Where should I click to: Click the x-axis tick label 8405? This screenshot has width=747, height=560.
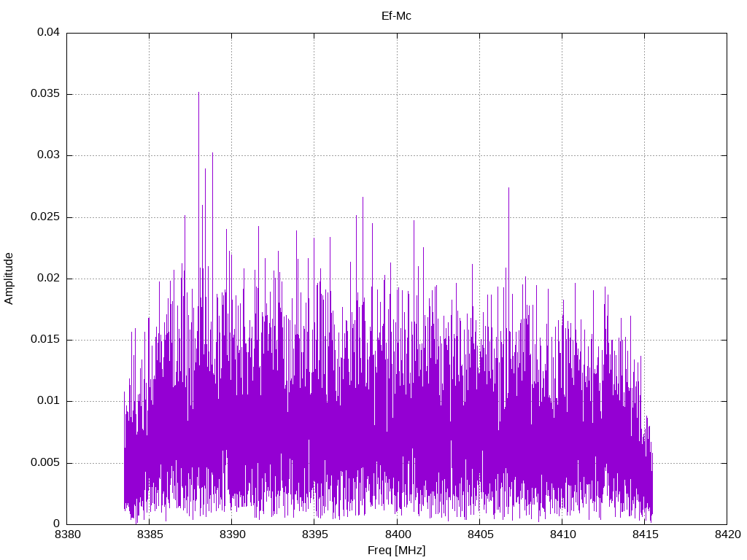(480, 534)
